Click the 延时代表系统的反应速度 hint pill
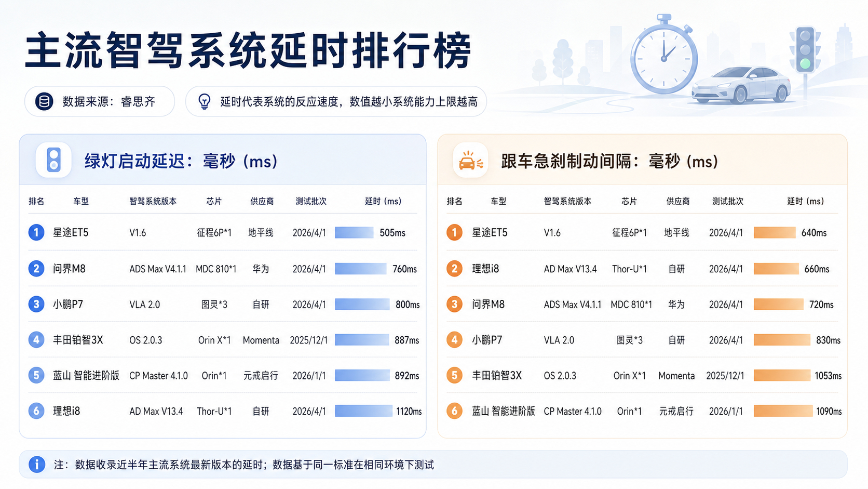 click(336, 101)
